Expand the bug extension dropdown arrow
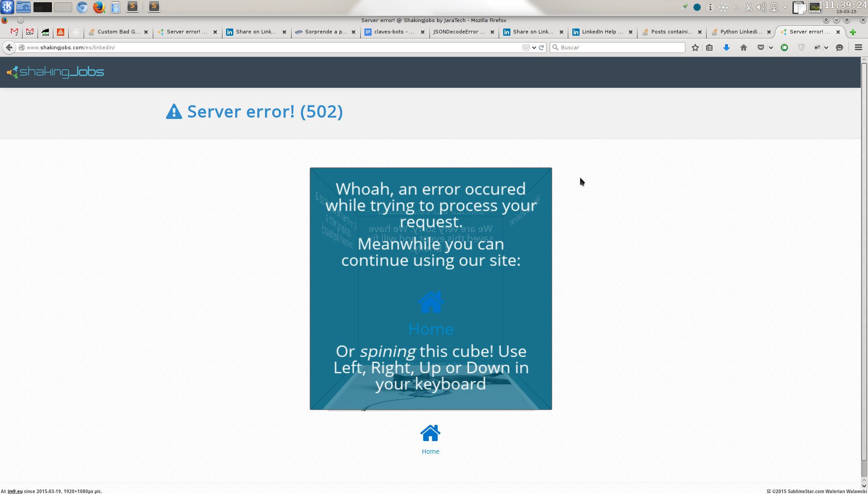Screen dimensions: 868x494 (826, 47)
